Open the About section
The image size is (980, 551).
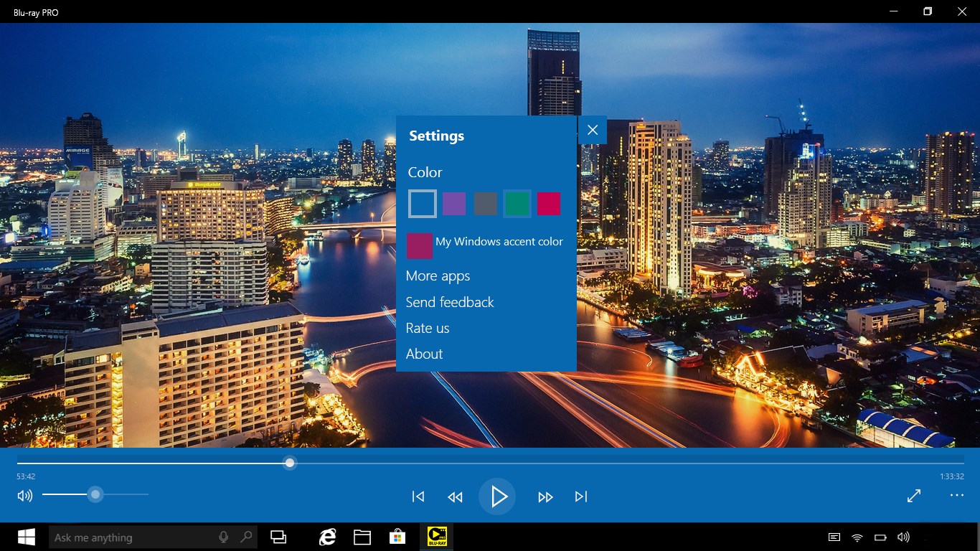(424, 354)
